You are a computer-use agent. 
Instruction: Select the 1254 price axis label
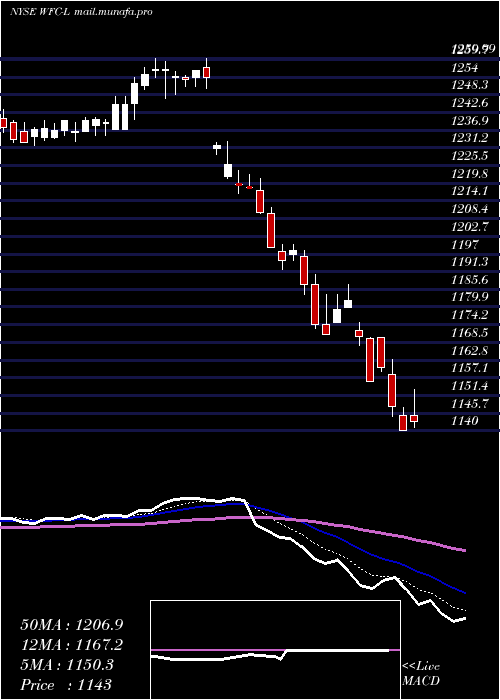pyautogui.click(x=464, y=67)
